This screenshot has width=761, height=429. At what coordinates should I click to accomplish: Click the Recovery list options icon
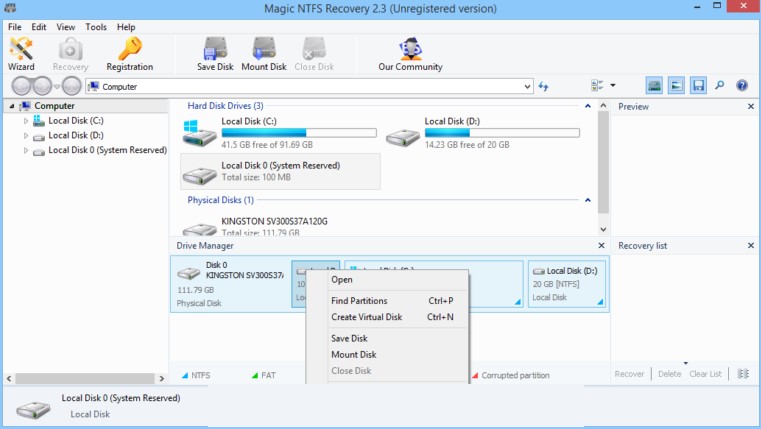(x=743, y=374)
